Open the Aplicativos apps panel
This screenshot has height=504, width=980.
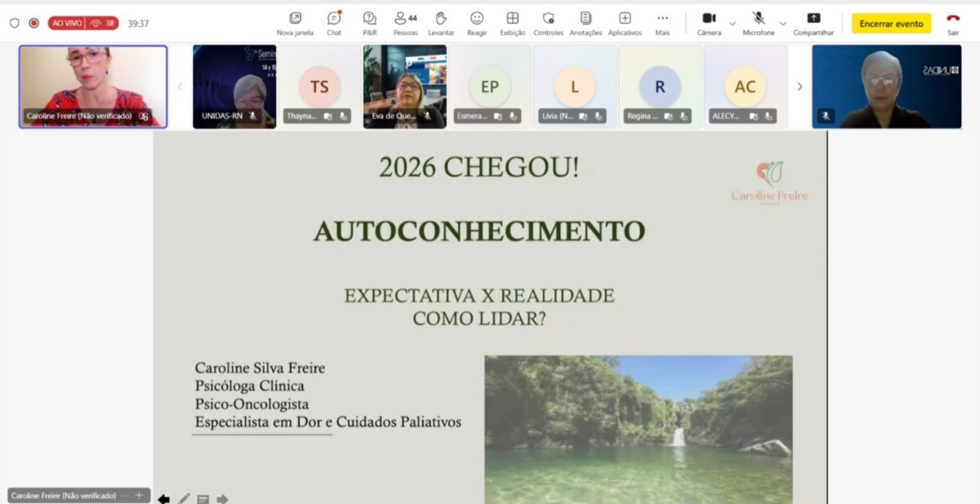(x=625, y=23)
